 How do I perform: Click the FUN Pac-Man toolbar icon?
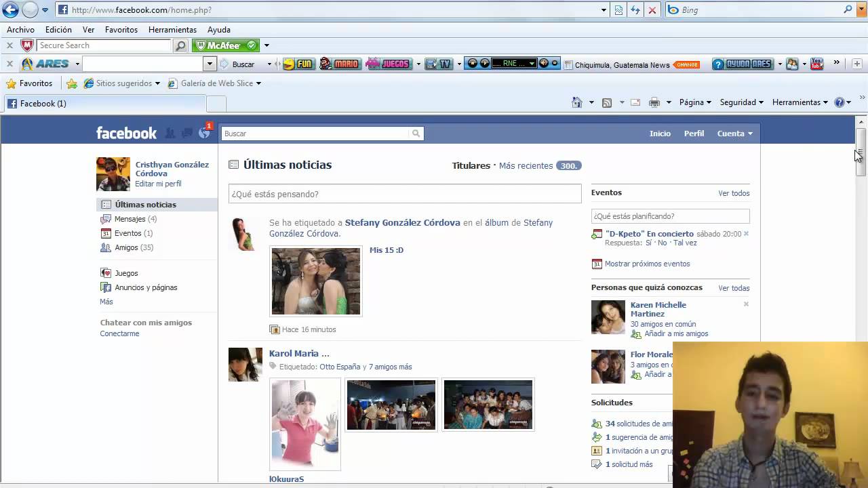click(298, 64)
